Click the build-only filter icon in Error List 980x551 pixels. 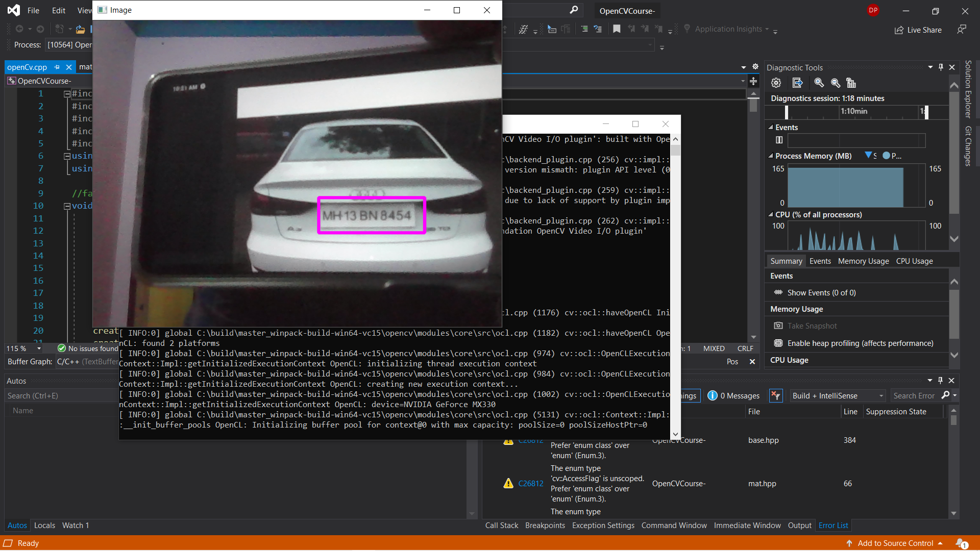pos(776,395)
